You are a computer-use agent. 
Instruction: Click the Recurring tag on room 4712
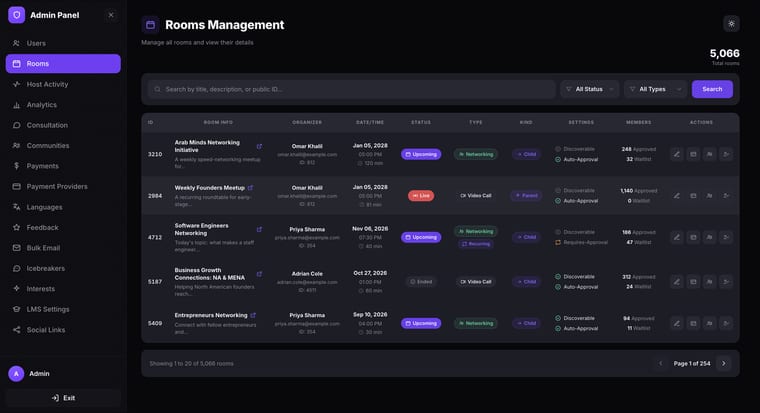click(476, 244)
